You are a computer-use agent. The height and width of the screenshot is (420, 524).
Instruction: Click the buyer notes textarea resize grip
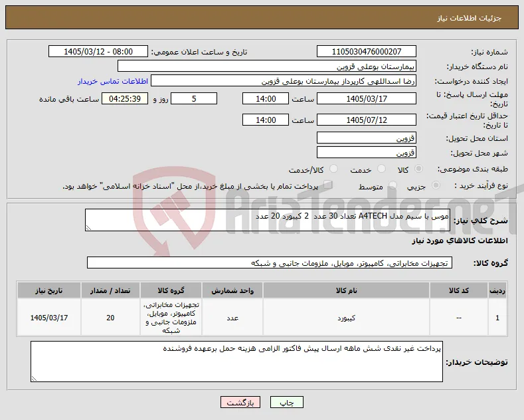34,379
